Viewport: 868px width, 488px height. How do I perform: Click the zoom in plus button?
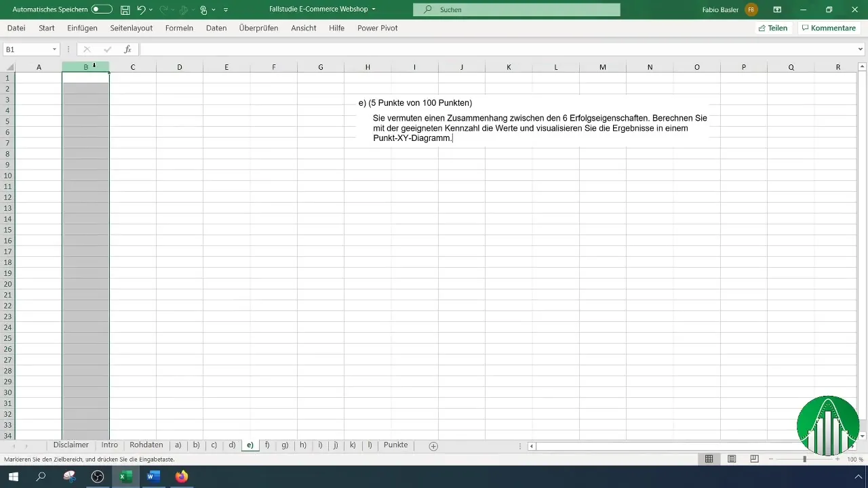[x=837, y=460]
